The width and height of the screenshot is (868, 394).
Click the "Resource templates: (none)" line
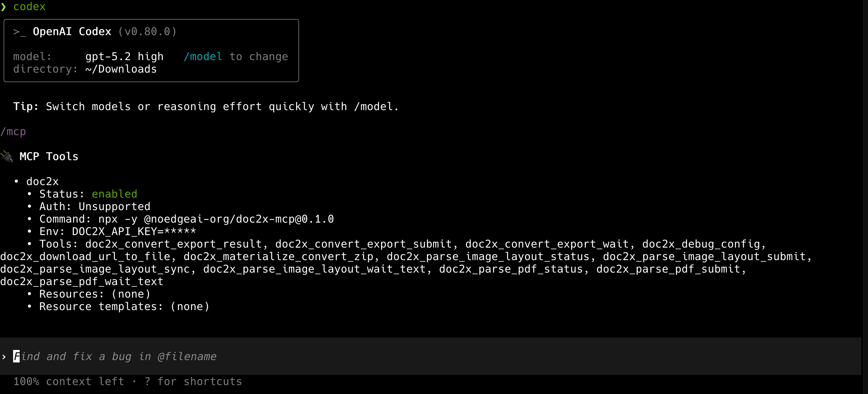tap(124, 307)
